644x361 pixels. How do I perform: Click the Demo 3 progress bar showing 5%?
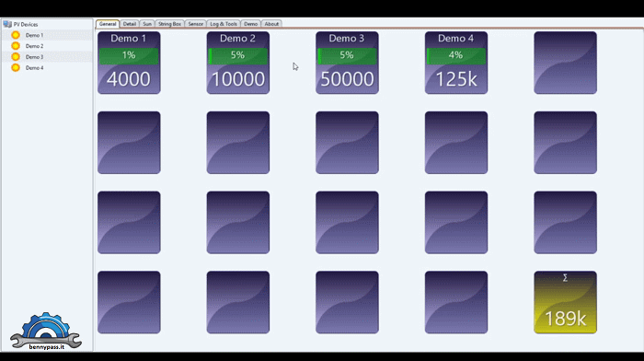(x=347, y=56)
